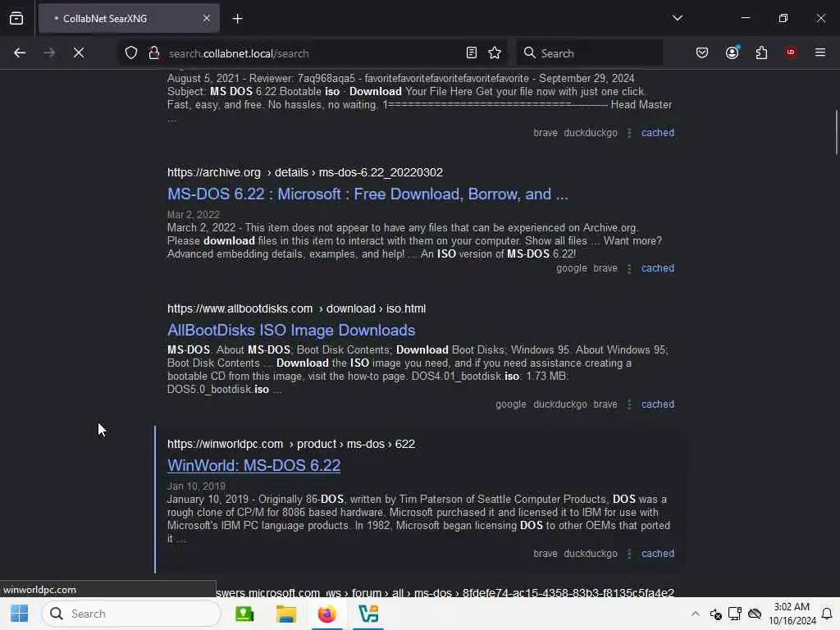Open File Explorer from taskbar
The image size is (840, 630).
click(285, 614)
